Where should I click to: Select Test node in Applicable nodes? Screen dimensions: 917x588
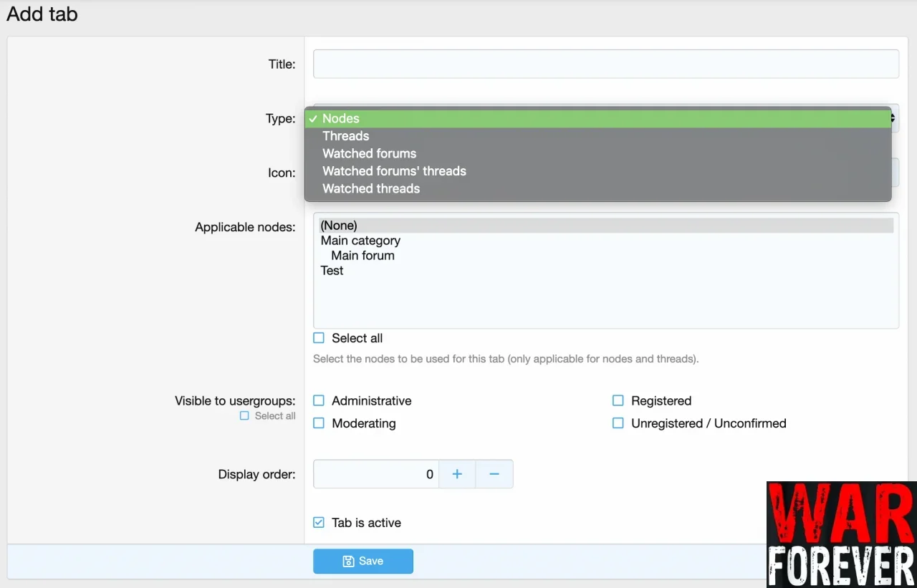click(x=606, y=271)
